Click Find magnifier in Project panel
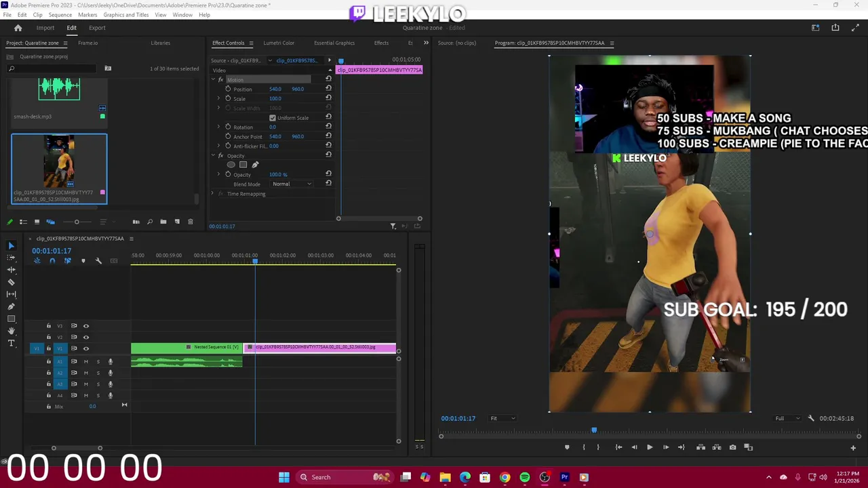Screen dimensions: 868x488 pos(150,222)
